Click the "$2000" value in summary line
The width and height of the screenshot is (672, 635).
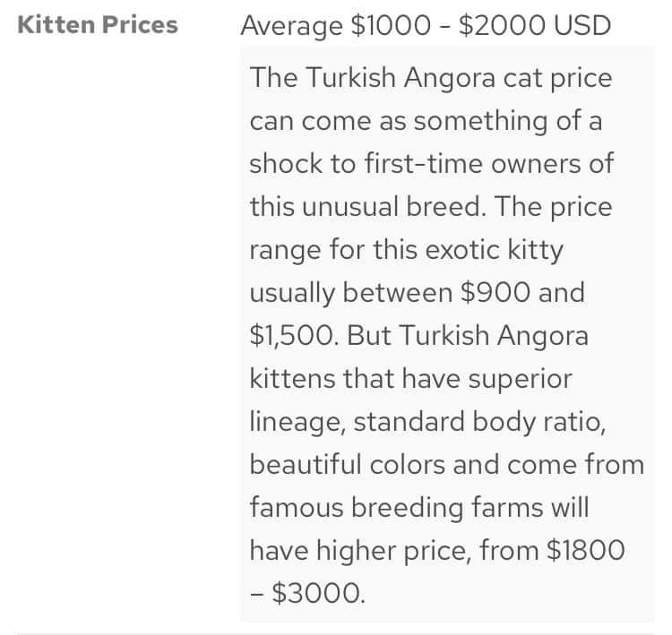[x=502, y=25]
